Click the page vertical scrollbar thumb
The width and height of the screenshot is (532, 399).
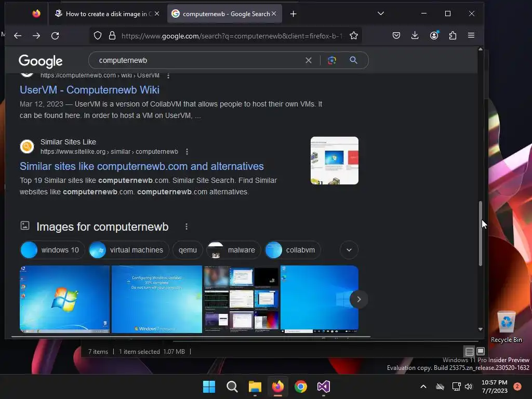tap(481, 233)
